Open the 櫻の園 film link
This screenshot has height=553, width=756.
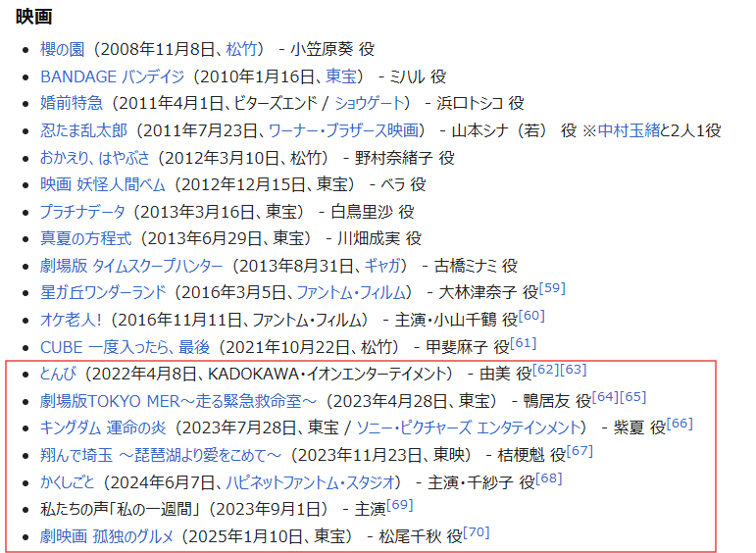click(x=62, y=49)
